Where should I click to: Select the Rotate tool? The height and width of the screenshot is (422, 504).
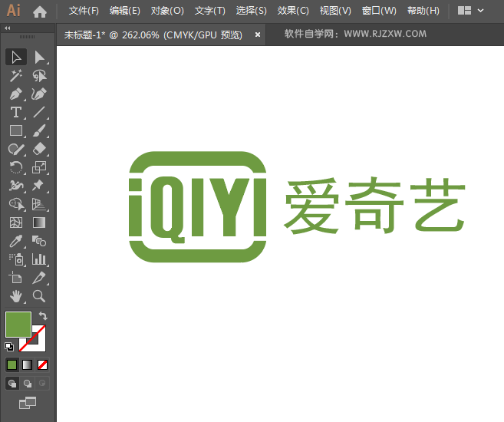click(16, 167)
